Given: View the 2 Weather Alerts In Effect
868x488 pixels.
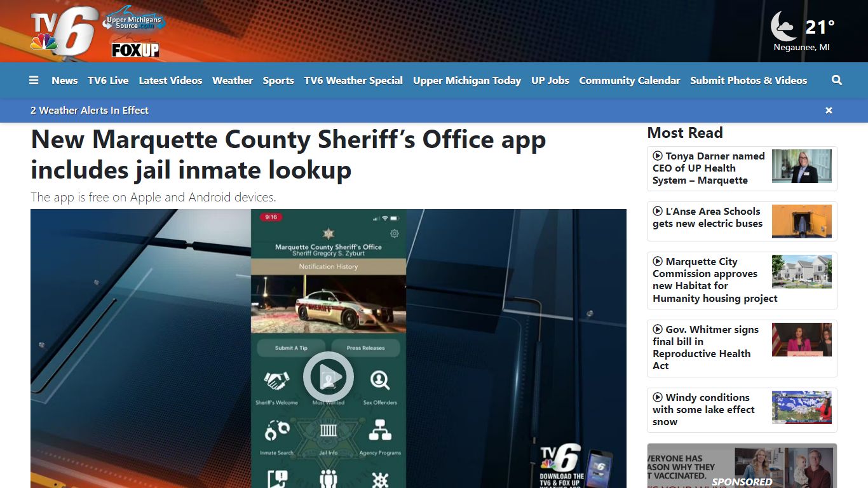Looking at the screenshot, I should (x=90, y=111).
